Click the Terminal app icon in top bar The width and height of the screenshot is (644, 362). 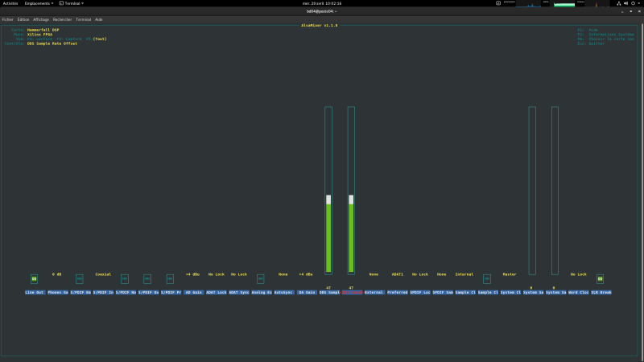tap(61, 3)
